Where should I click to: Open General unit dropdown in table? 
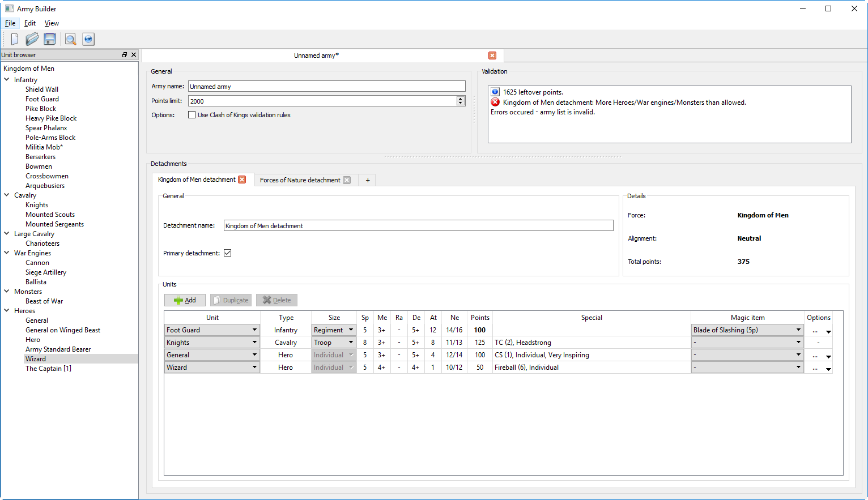(212, 355)
